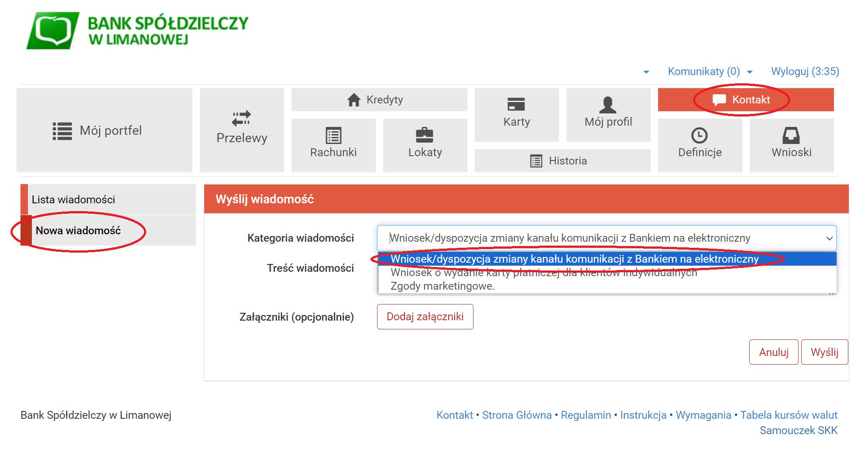868x455 pixels.
Task: Open user dropdown arrow left of Komunikaty
Action: [646, 72]
